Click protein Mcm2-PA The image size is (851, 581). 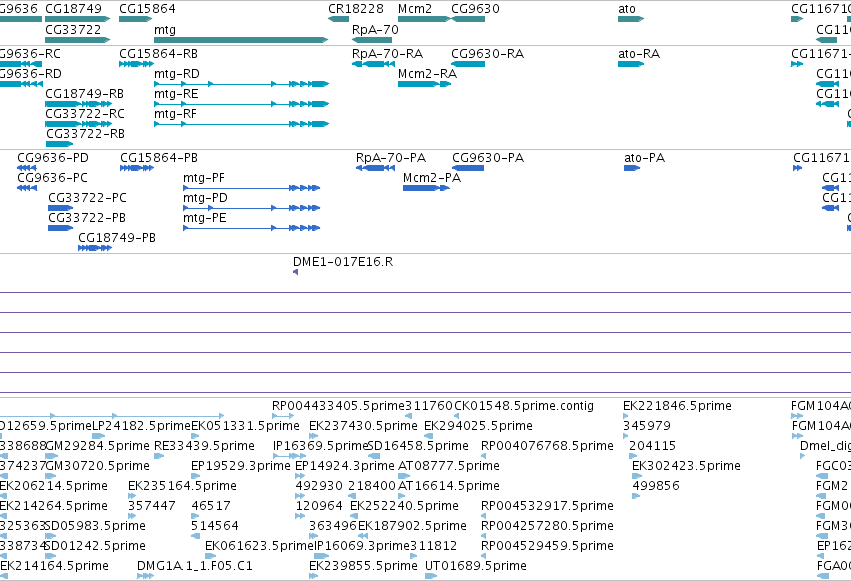[426, 188]
